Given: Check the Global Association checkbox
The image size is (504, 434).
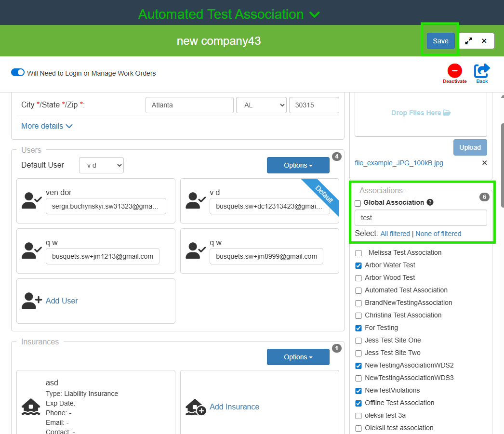Looking at the screenshot, I should (x=358, y=203).
